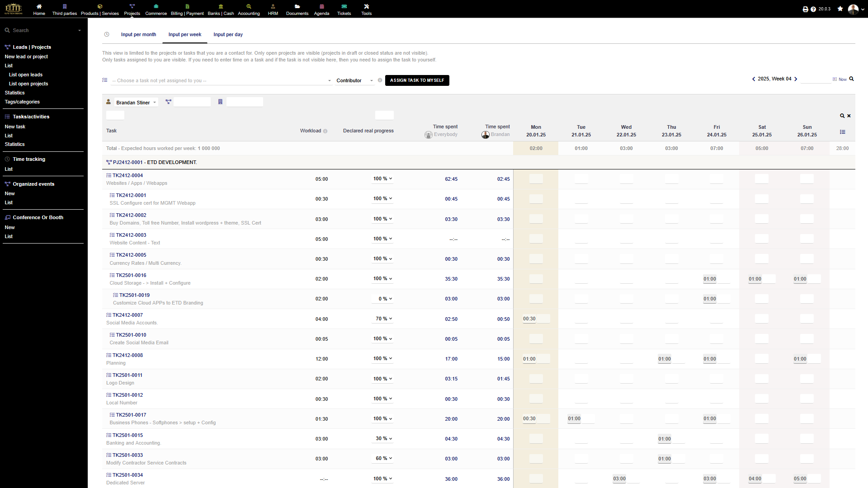Screen dimensions: 868x488
Task: Open List open projects in sidebar
Action: (x=28, y=84)
